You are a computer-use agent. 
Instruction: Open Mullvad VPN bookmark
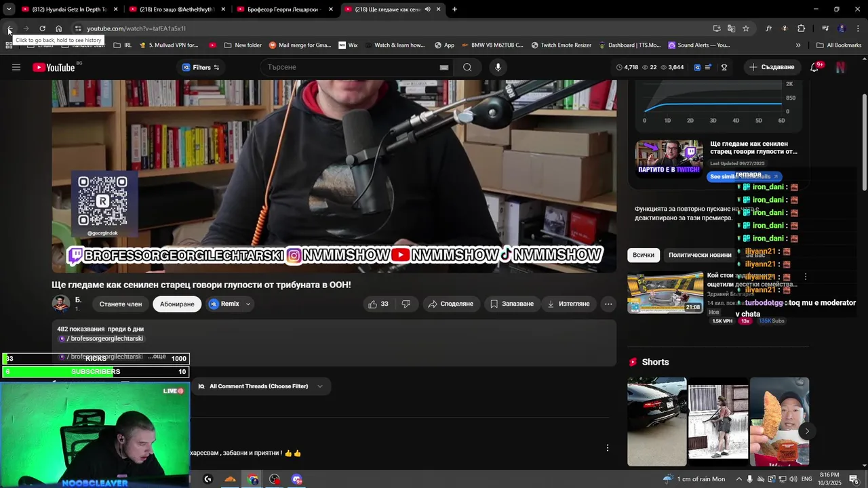[169, 45]
